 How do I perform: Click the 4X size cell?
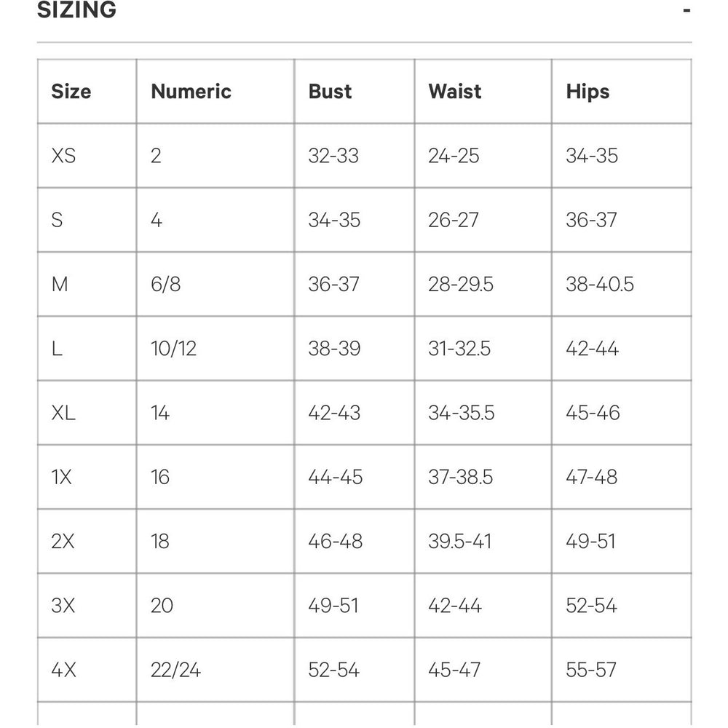[63, 670]
